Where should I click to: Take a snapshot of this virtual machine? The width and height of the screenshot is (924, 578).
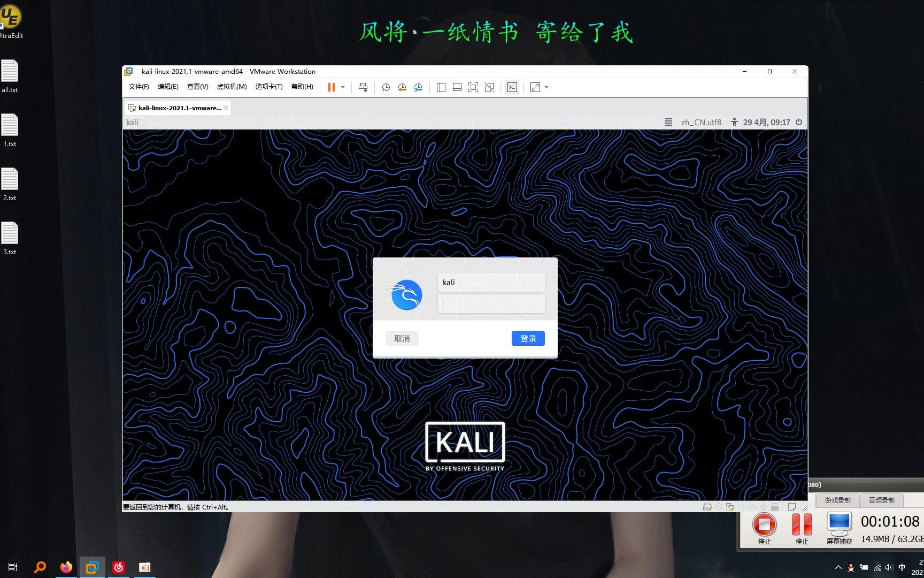[x=386, y=87]
